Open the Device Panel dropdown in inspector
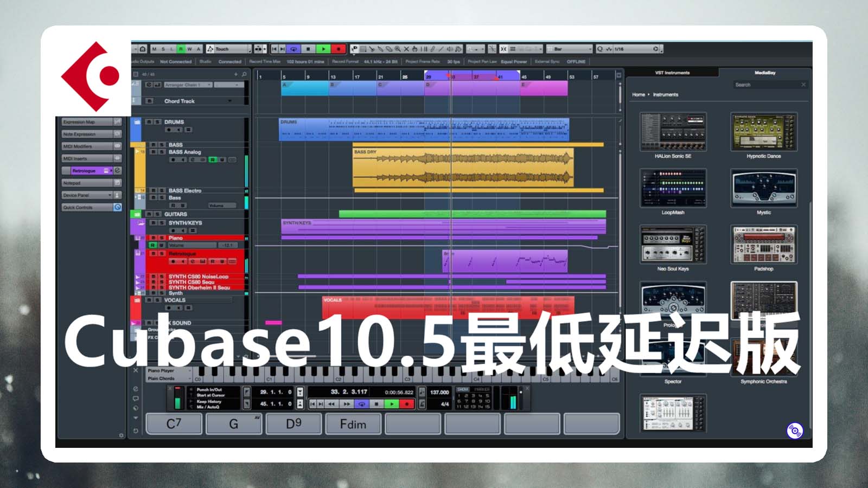Viewport: 868px width, 488px height. pos(87,195)
